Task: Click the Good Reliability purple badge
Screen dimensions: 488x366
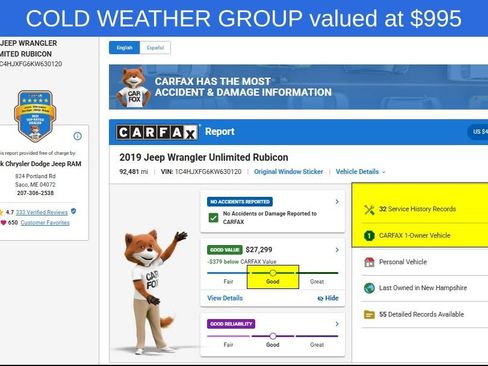Action: (231, 324)
